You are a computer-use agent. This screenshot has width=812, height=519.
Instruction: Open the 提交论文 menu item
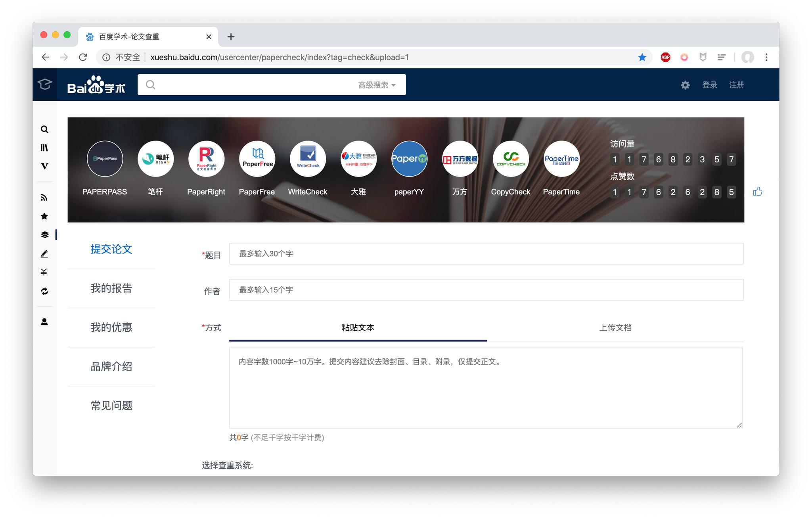pos(111,249)
